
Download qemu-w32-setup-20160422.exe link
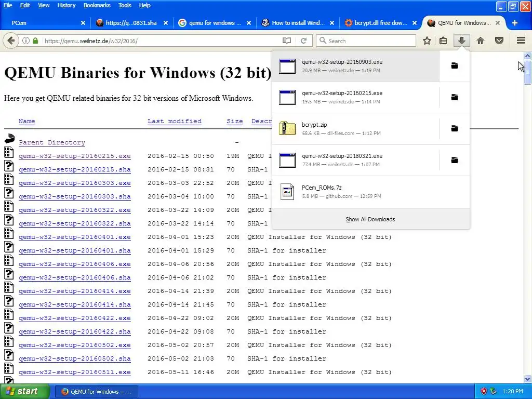click(75, 318)
